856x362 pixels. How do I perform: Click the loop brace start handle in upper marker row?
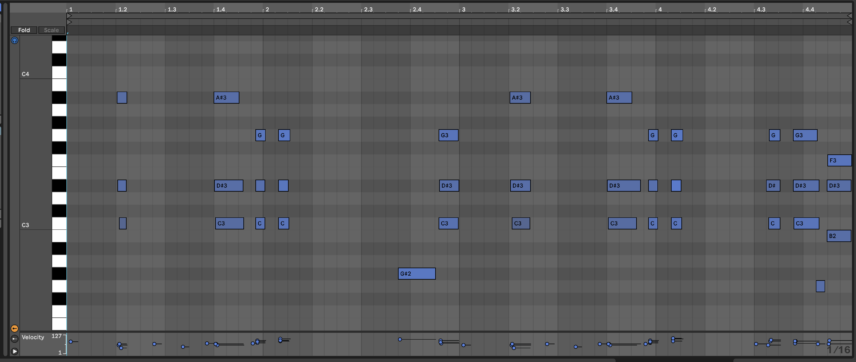click(69, 16)
